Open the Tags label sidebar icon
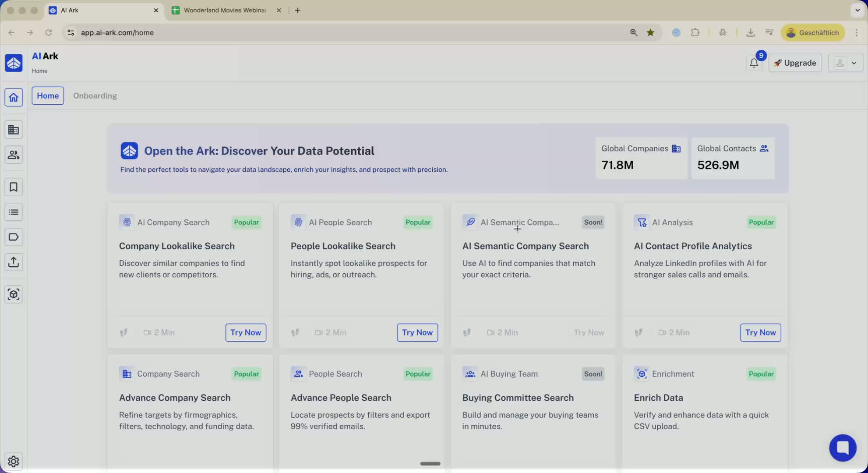 tap(14, 237)
